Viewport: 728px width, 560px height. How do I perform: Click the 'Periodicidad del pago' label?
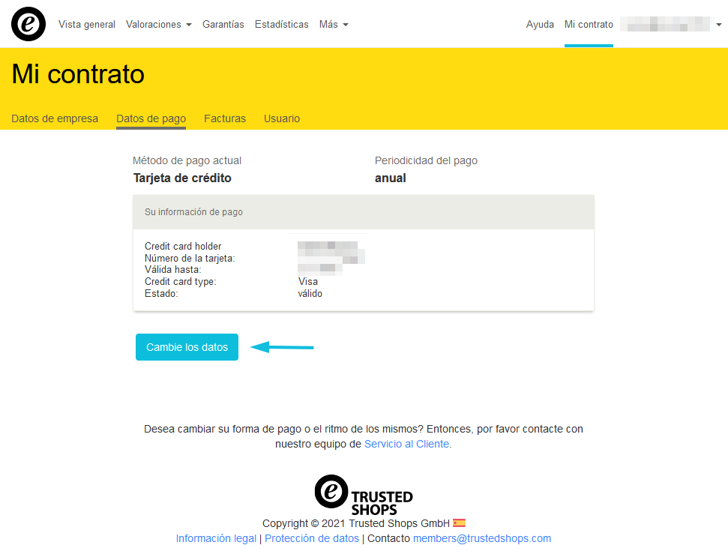pos(426,160)
